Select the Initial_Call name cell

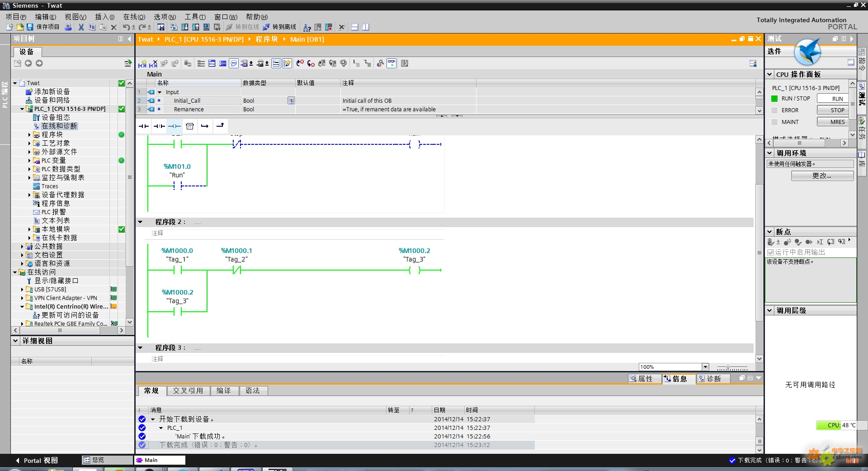click(198, 101)
